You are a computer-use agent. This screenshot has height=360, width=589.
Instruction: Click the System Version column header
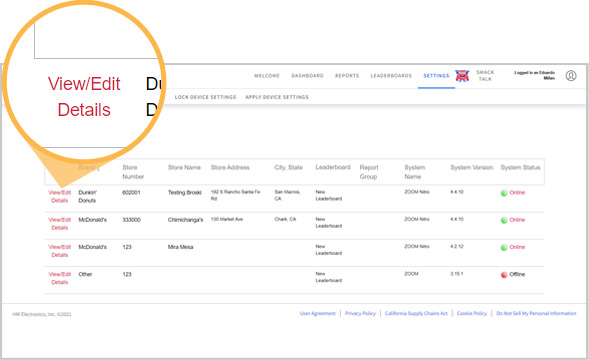471,168
